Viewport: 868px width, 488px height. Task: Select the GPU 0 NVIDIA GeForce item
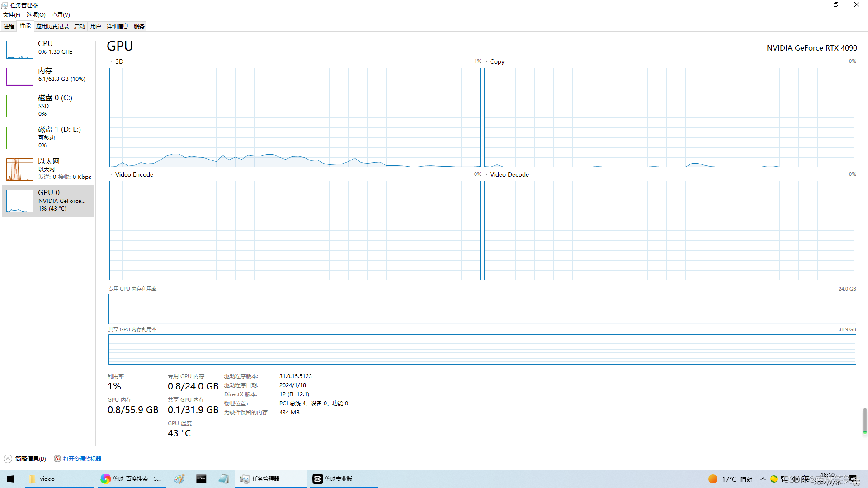coord(48,201)
